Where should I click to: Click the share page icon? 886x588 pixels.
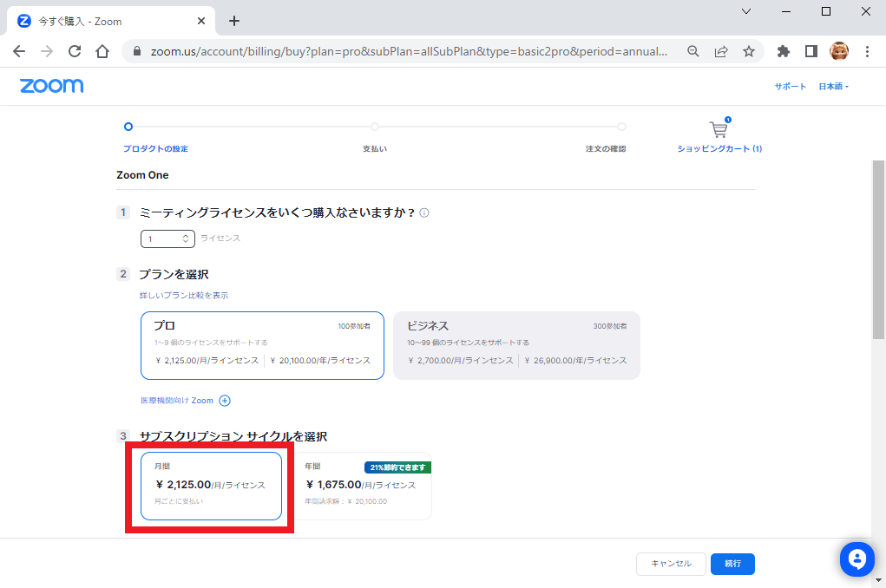[721, 51]
